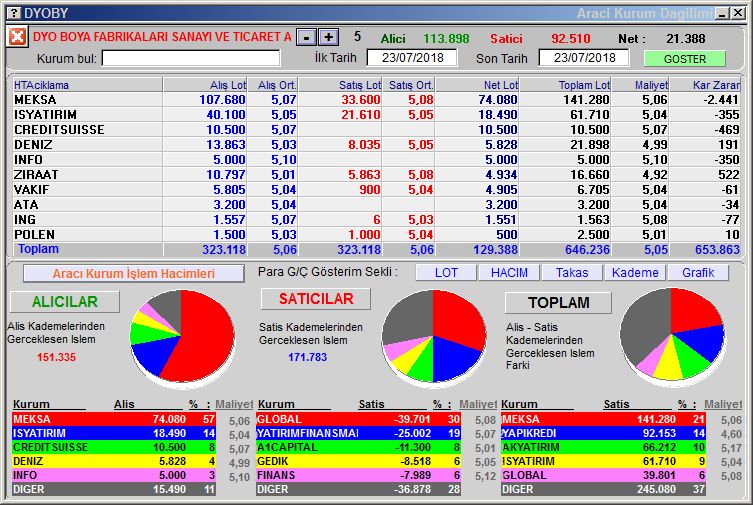Click the question mark help icon in title bar
The height and width of the screenshot is (505, 753).
pyautogui.click(x=15, y=13)
